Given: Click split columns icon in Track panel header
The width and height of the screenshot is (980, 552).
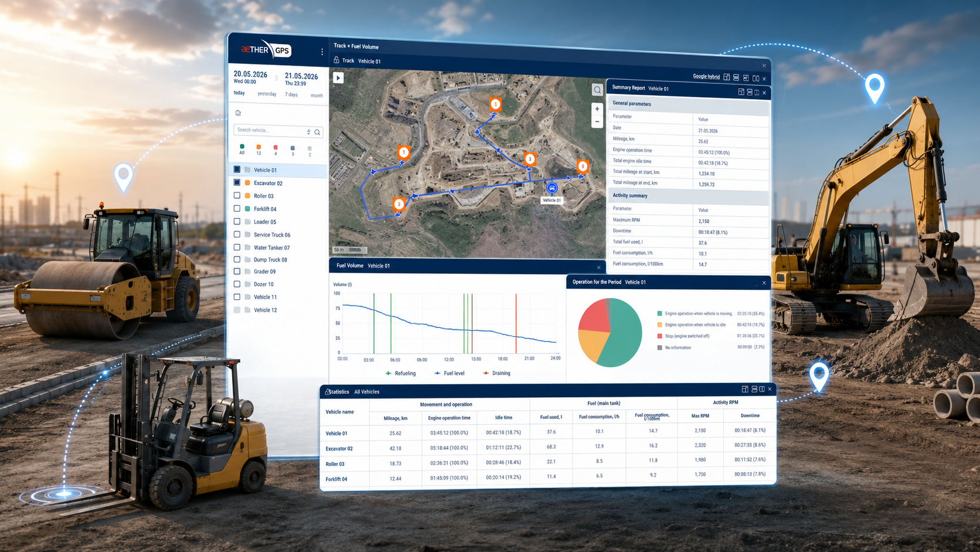Looking at the screenshot, I should (x=756, y=78).
